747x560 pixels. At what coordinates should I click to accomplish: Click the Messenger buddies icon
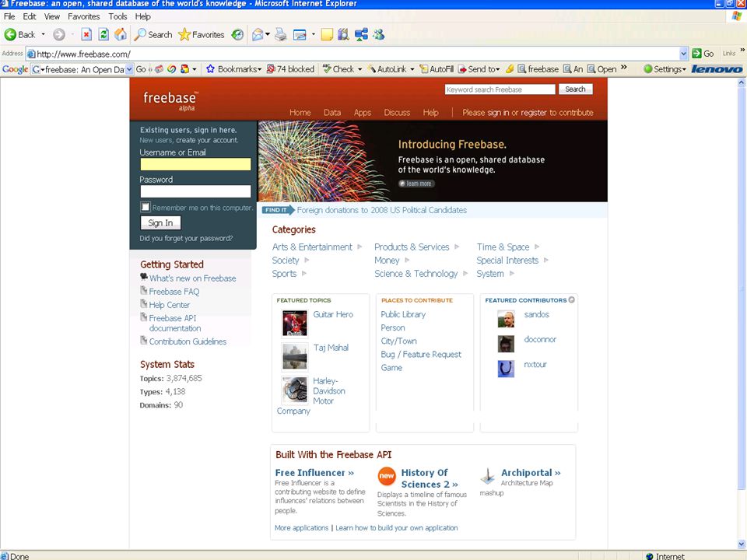[379, 34]
